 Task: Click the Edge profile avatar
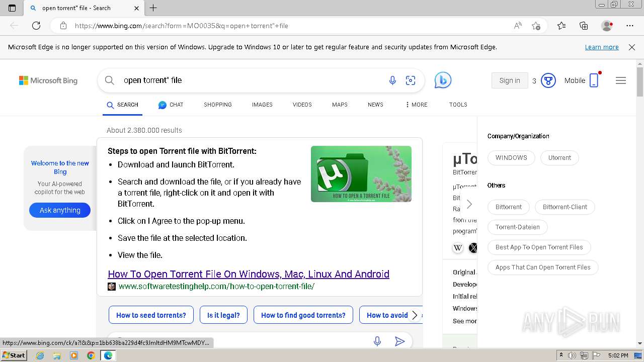point(607,26)
